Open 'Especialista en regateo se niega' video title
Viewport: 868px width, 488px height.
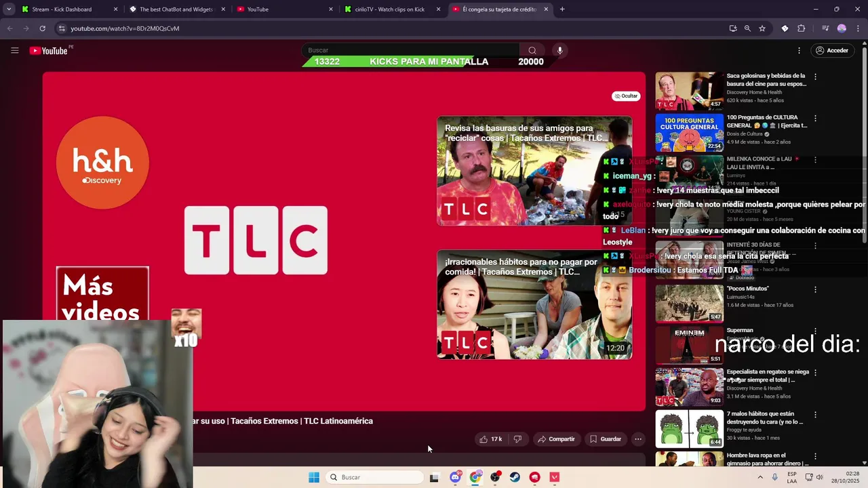[768, 376]
